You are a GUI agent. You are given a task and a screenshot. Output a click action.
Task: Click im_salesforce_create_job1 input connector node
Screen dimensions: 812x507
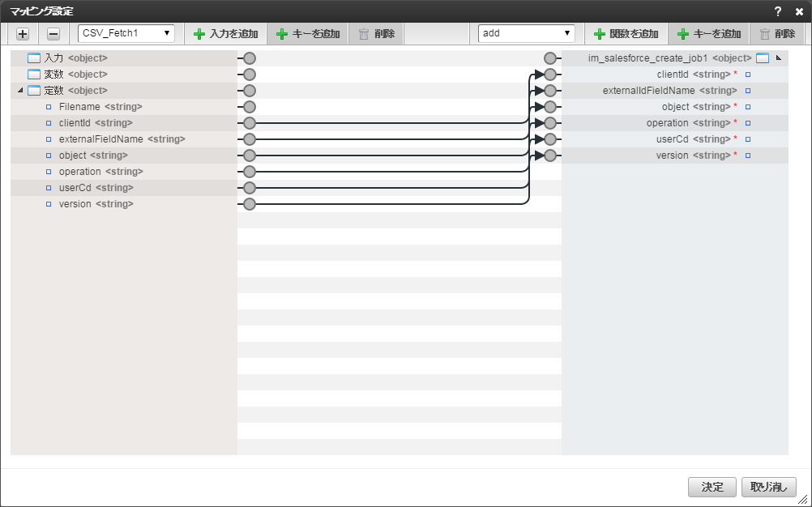click(x=550, y=58)
